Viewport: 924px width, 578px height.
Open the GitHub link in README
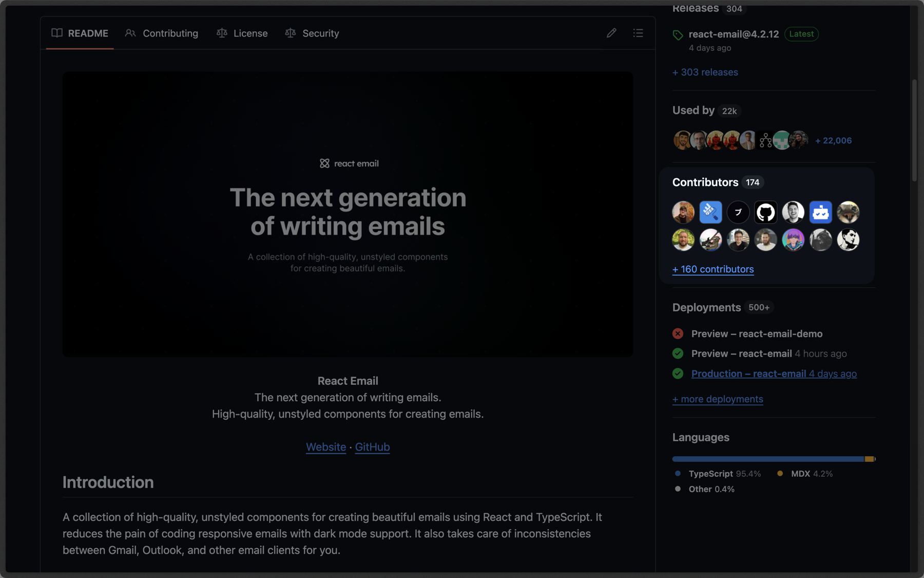pos(372,447)
